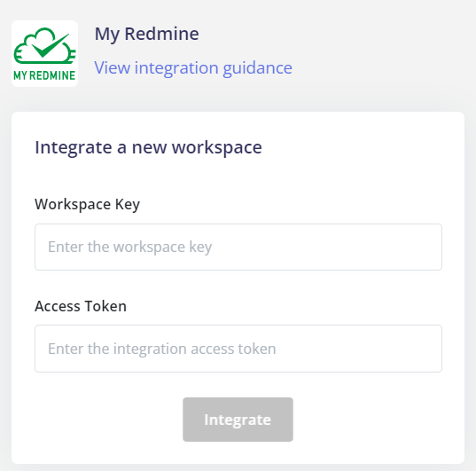476x471 pixels.
Task: Select the My Redmine title text
Action: coord(146,34)
